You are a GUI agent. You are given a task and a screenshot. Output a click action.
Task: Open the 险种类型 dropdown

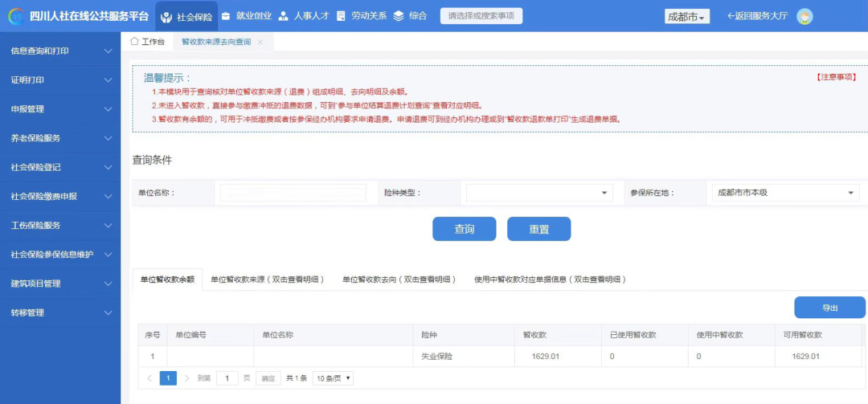(539, 193)
